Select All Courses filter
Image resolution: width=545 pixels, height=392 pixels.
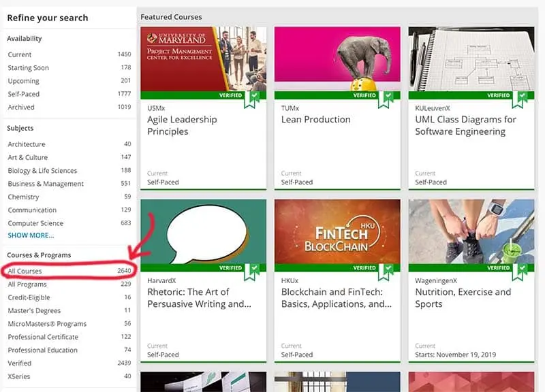click(69, 271)
